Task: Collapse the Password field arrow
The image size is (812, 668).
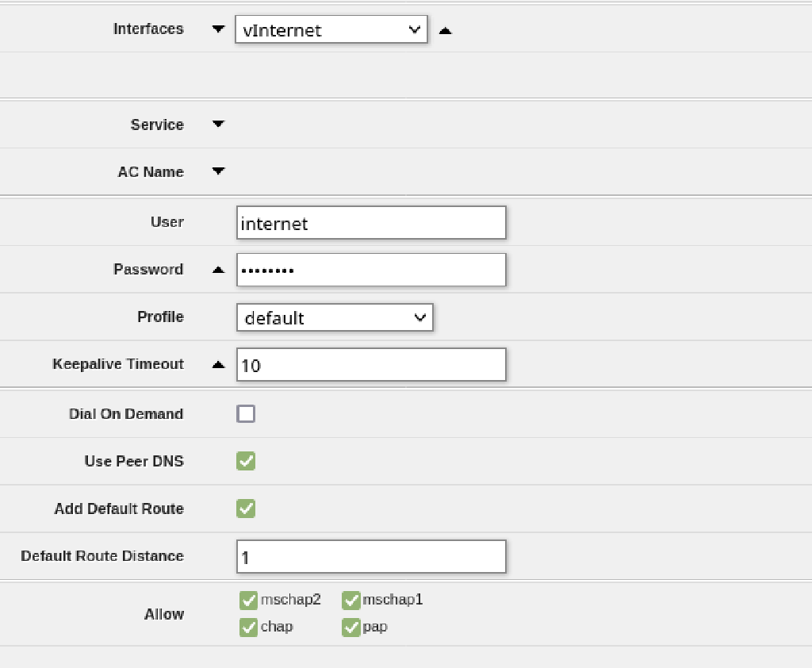Action: click(x=219, y=270)
